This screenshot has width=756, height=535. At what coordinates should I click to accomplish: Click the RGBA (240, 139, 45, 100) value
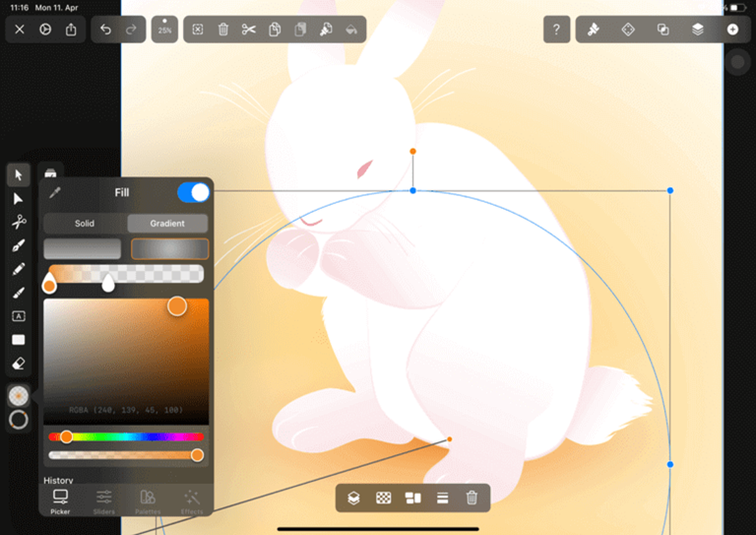click(126, 410)
